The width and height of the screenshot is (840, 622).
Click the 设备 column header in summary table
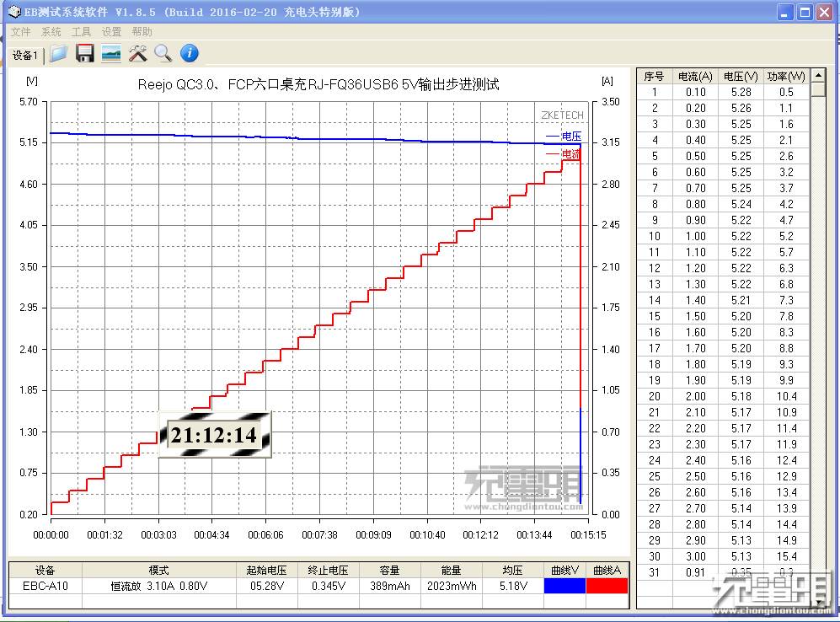tap(45, 570)
